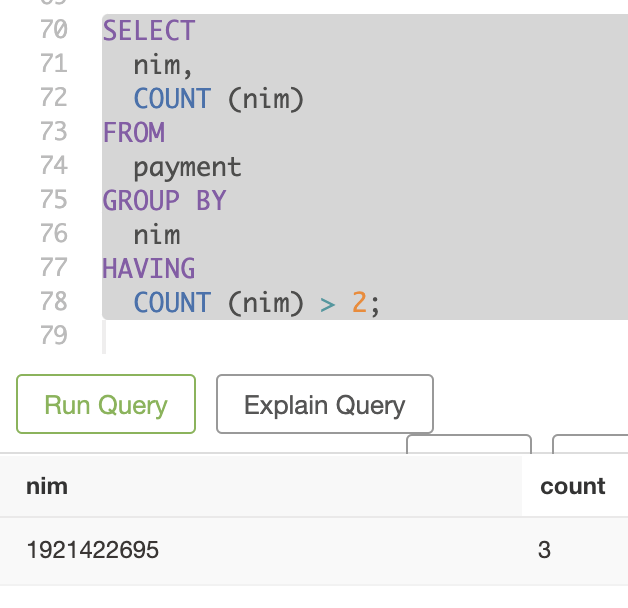Click the payment table name in query
The height and width of the screenshot is (608, 628).
pyautogui.click(x=187, y=167)
